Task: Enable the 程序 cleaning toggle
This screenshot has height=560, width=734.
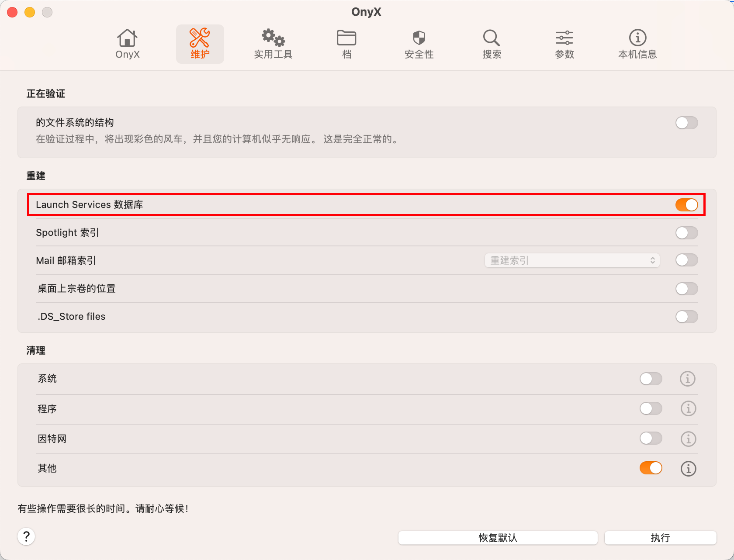Action: click(651, 408)
